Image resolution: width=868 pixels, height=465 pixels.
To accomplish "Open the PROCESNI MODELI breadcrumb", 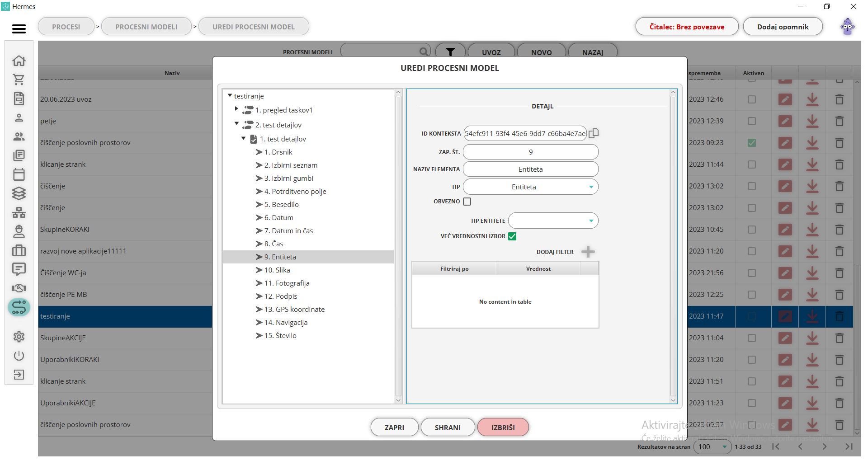I will point(146,27).
